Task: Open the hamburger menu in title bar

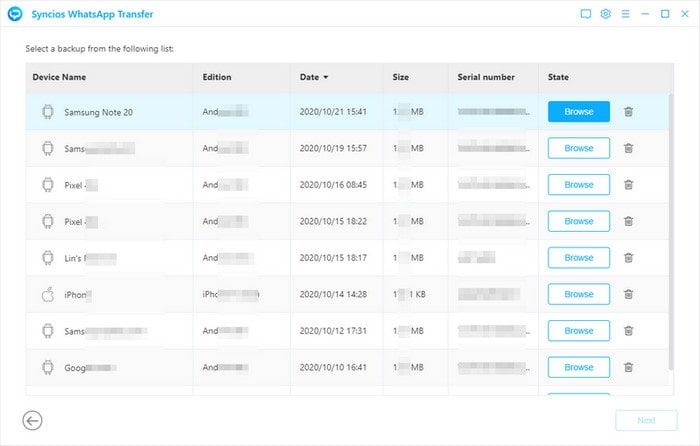Action: click(625, 14)
